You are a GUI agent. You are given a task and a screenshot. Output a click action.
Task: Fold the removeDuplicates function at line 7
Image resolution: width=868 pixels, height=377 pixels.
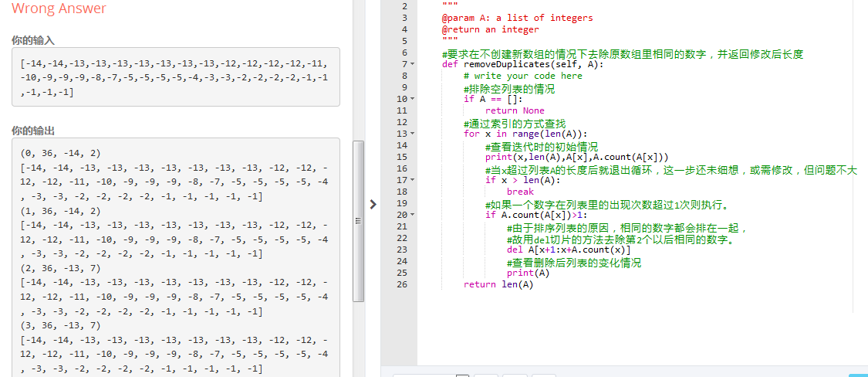[x=412, y=64]
